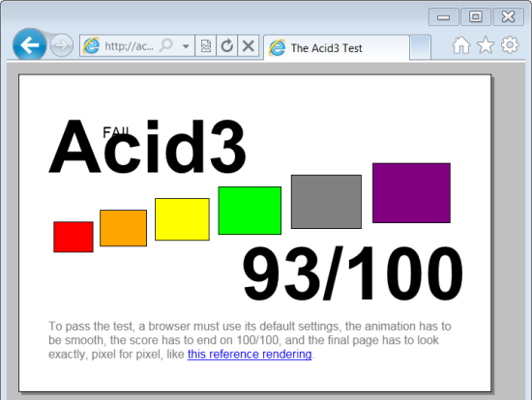Click the green colored box
This screenshot has width=532, height=400.
[250, 211]
